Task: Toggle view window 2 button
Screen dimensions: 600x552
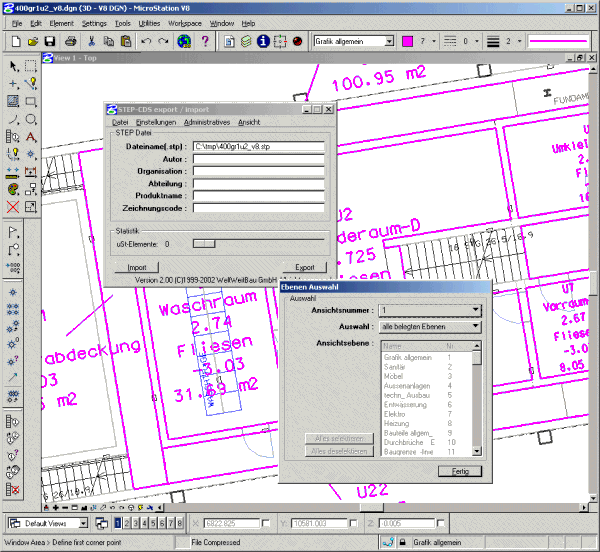Action: point(127,523)
